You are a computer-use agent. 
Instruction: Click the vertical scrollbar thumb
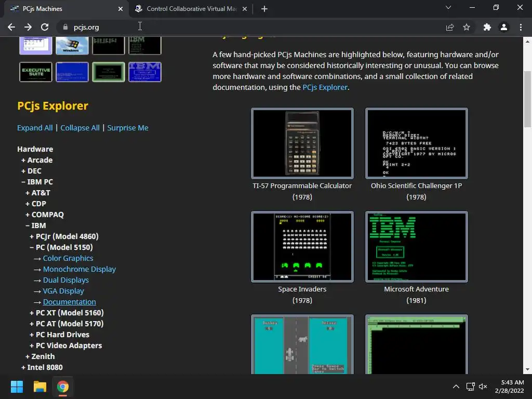(x=527, y=99)
